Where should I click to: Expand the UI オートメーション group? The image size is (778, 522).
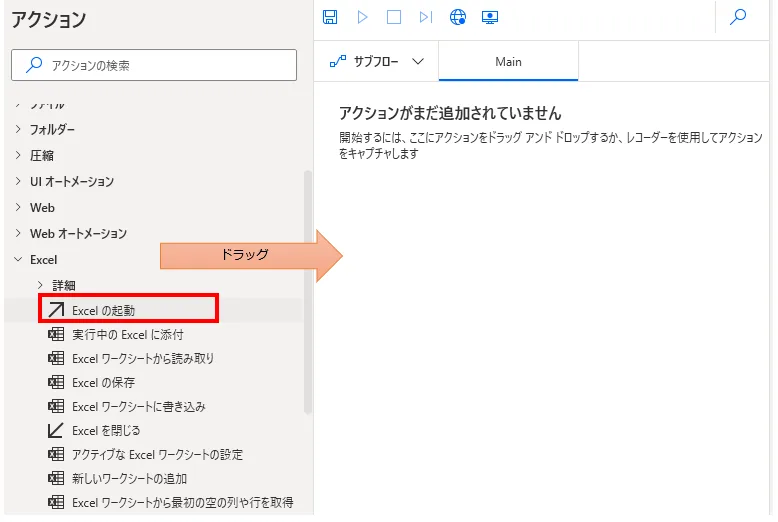point(18,182)
